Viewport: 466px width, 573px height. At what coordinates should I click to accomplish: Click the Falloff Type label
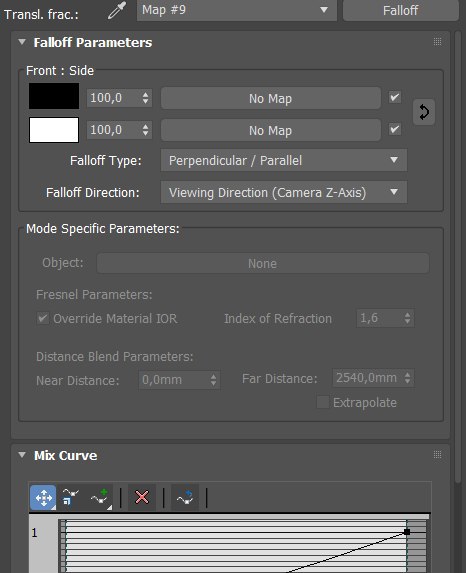[106, 160]
